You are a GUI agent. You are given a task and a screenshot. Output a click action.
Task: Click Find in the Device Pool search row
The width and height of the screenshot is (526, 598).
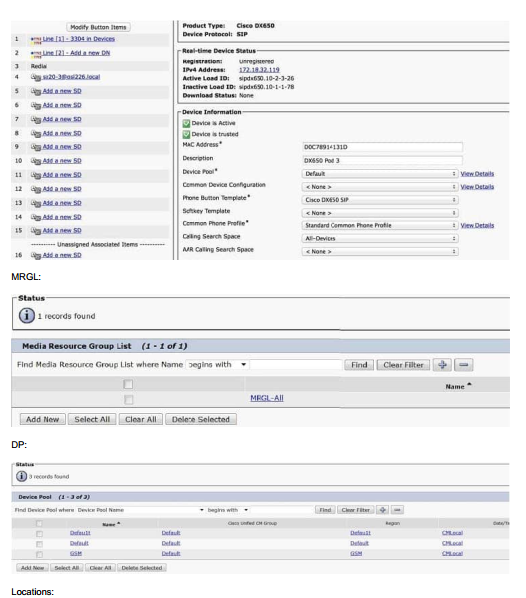pyautogui.click(x=325, y=510)
